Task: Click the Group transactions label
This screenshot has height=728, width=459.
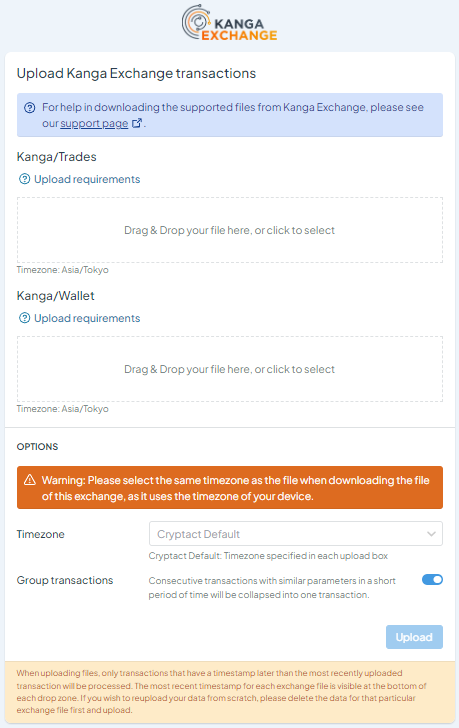Action: (65, 580)
